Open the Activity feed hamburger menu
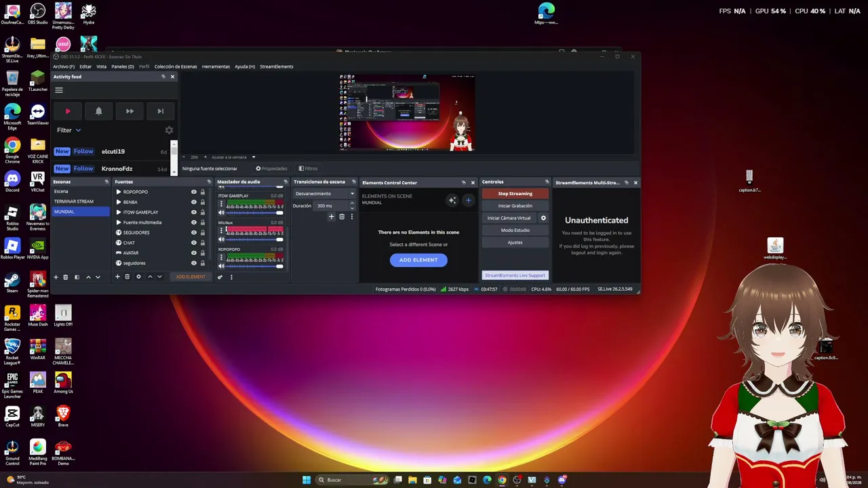This screenshot has height=488, width=868. point(59,90)
